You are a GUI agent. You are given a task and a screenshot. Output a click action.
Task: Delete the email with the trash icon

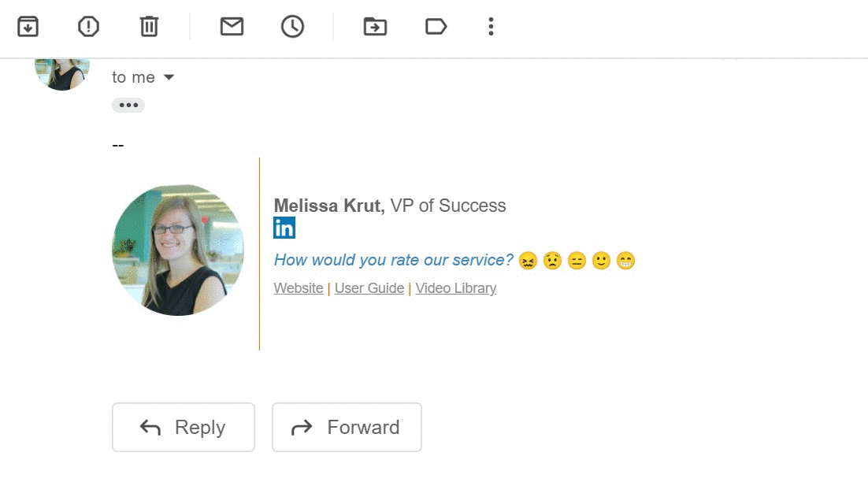(148, 26)
